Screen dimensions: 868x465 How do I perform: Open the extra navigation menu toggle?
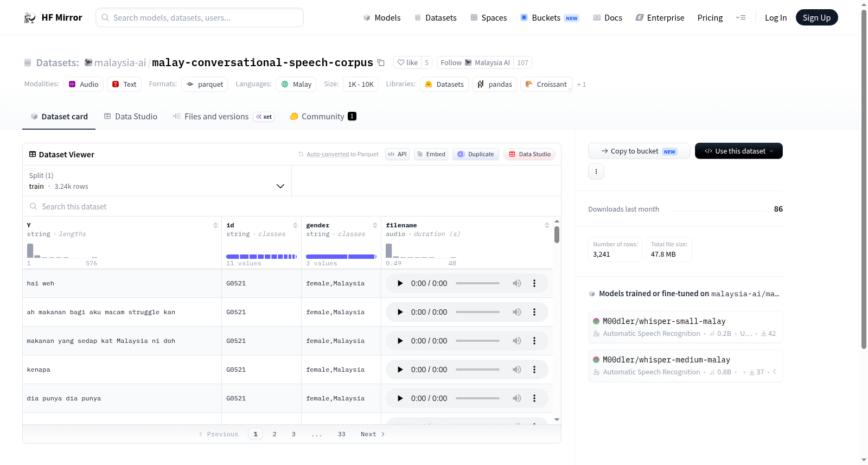(741, 17)
